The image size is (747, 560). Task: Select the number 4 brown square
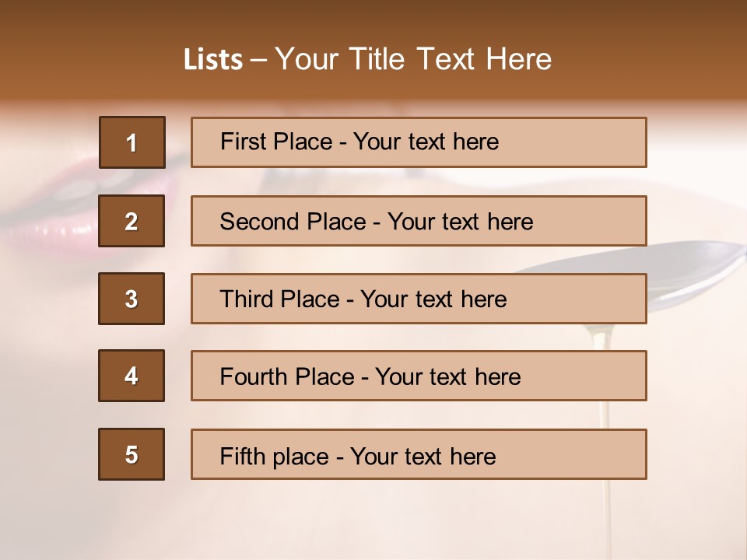click(132, 376)
